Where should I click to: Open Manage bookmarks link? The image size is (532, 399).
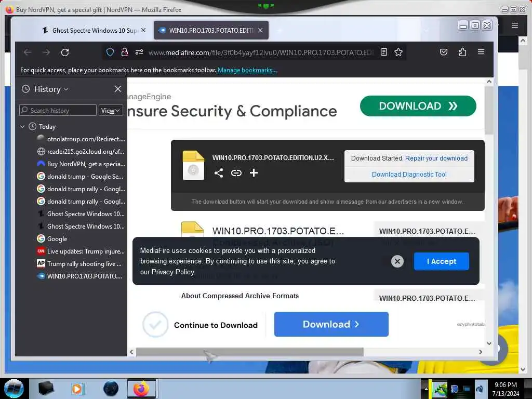(247, 70)
